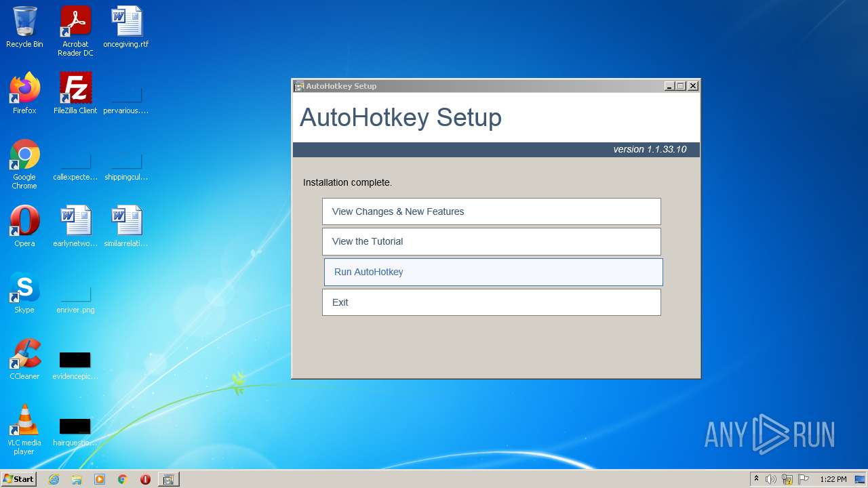Select the Skype desktop shortcut
The width and height of the screenshot is (868, 488).
pyautogui.click(x=24, y=293)
